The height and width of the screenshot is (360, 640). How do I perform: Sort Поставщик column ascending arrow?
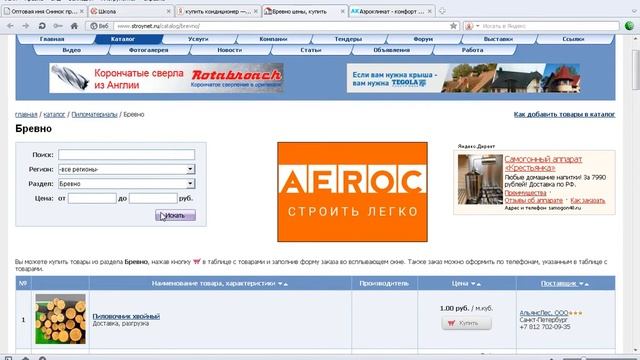click(587, 284)
